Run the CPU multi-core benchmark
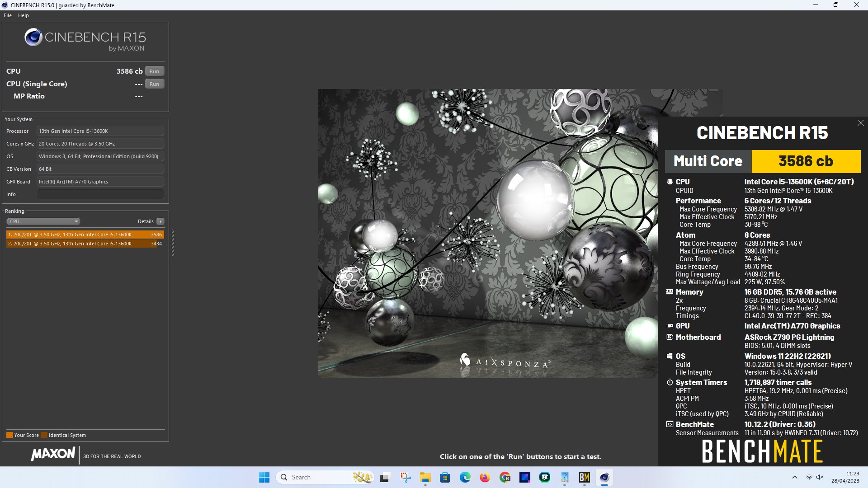Viewport: 868px width, 488px height. pos(154,71)
